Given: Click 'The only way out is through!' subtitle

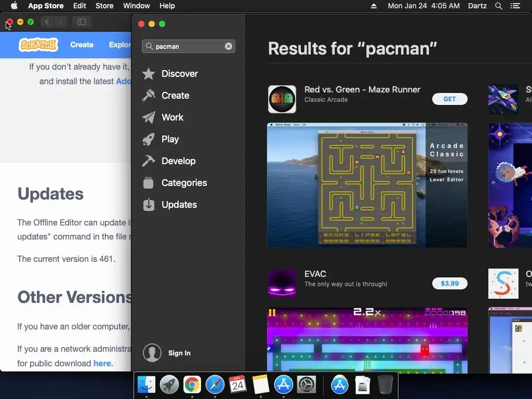Looking at the screenshot, I should pyautogui.click(x=345, y=284).
